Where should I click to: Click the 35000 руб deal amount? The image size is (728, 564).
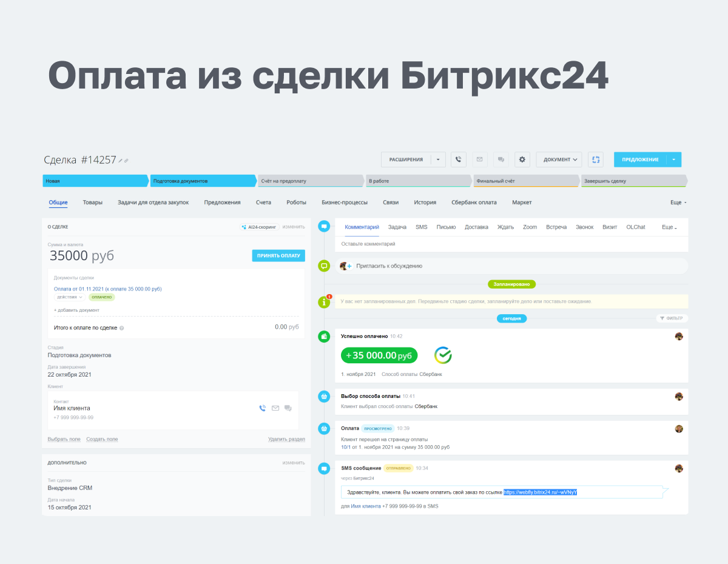click(82, 256)
